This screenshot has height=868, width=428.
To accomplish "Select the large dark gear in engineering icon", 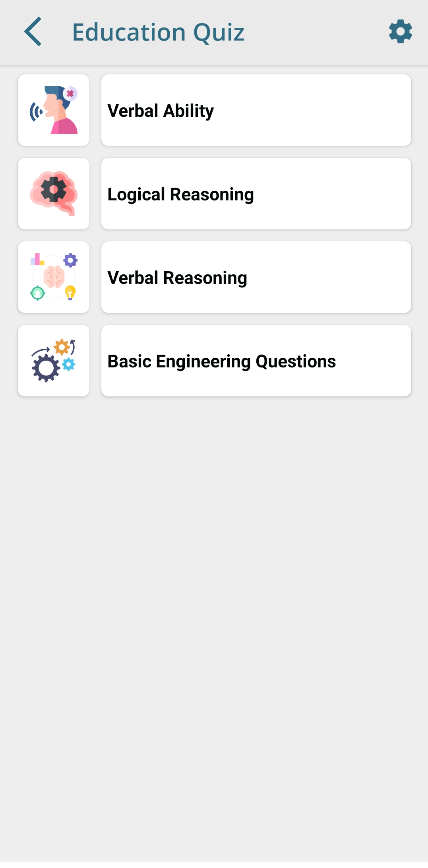I will 46,368.
